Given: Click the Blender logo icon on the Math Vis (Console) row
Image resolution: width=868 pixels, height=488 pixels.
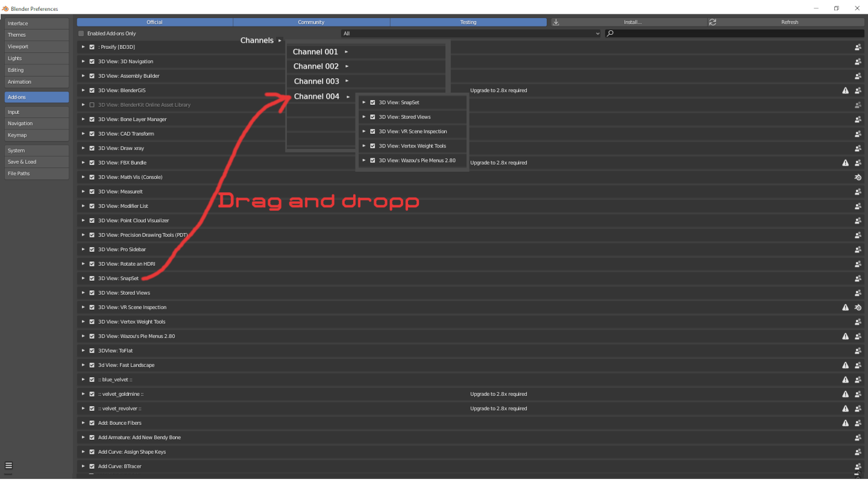Looking at the screenshot, I should click(858, 177).
